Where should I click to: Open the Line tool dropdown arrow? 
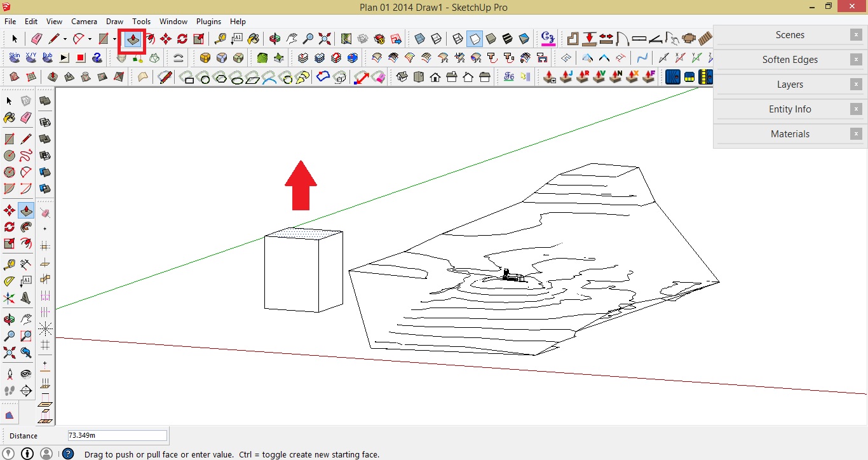pos(65,38)
